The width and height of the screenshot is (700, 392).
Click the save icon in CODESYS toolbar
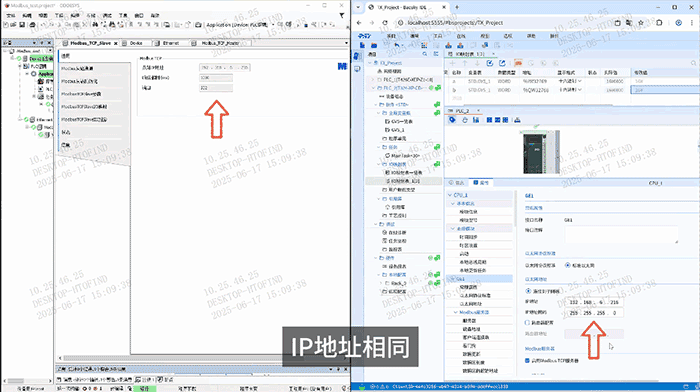(22, 25)
